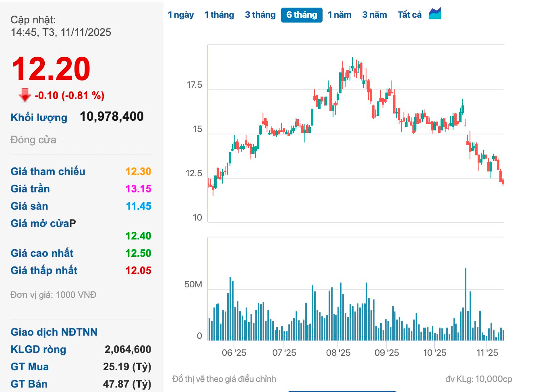Open the 1 năm chart range

(339, 15)
